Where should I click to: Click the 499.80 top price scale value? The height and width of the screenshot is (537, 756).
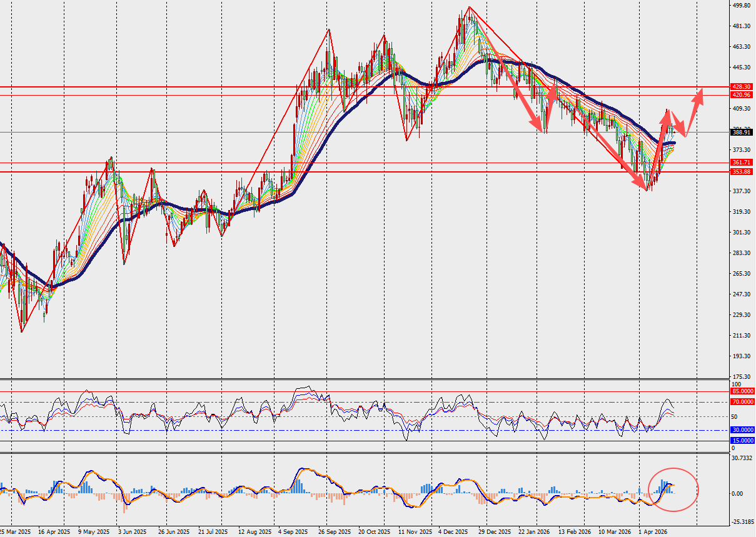742,6
